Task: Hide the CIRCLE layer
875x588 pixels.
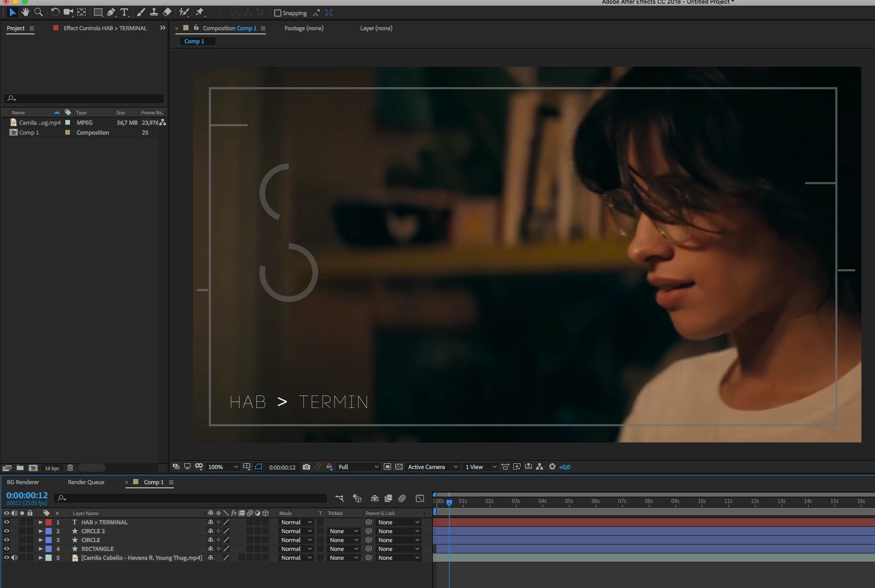Action: [x=7, y=540]
